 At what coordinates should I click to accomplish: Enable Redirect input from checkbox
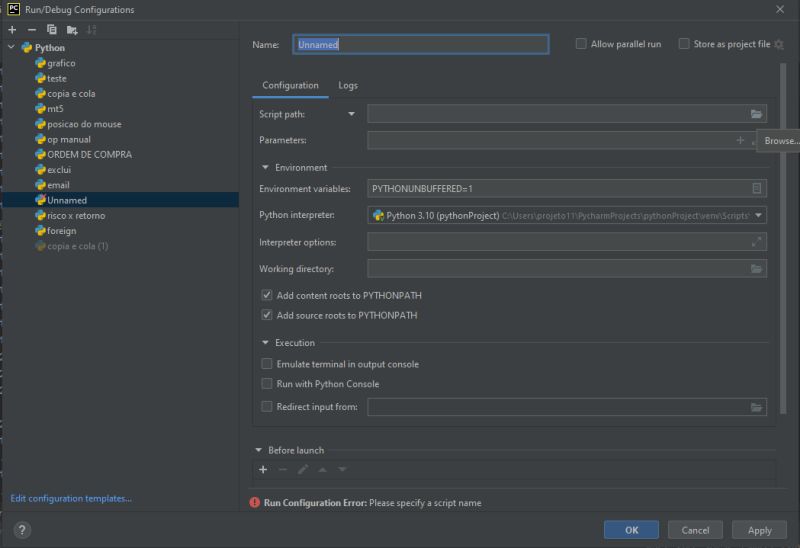click(266, 407)
